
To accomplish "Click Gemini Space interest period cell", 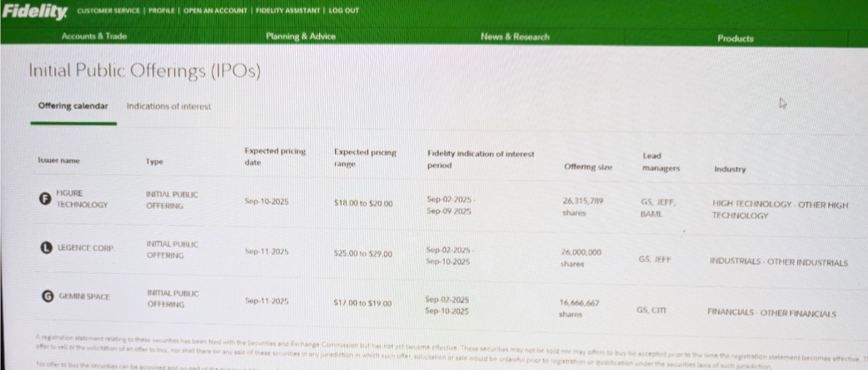I will (446, 305).
